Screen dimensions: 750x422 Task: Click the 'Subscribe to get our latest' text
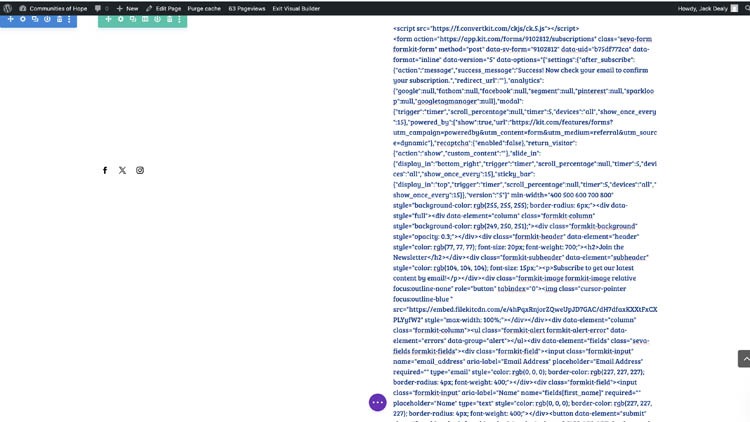click(594, 268)
